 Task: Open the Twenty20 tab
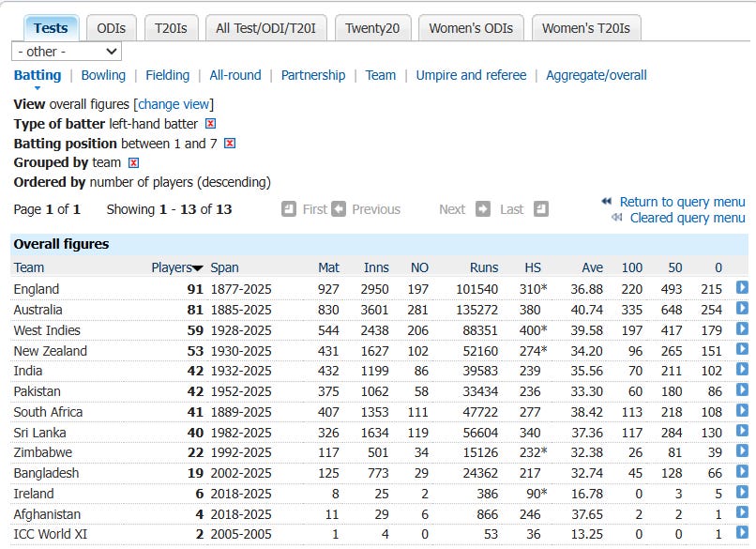(372, 28)
